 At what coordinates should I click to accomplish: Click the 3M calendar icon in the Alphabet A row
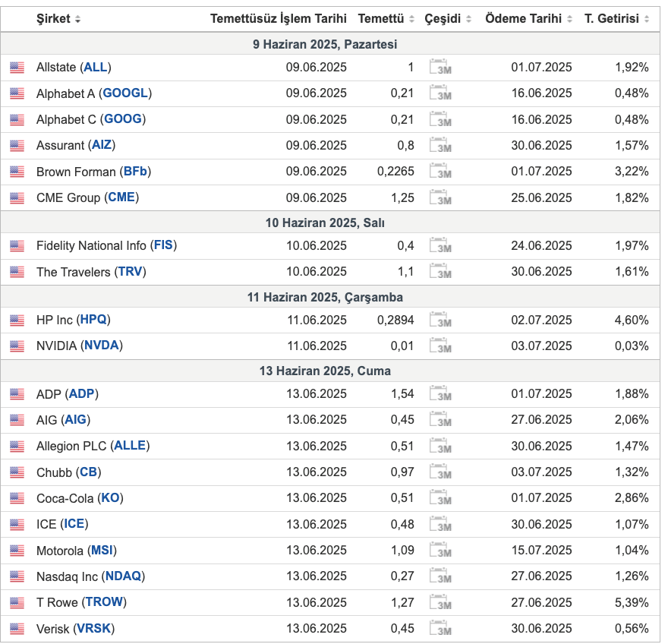pos(440,93)
